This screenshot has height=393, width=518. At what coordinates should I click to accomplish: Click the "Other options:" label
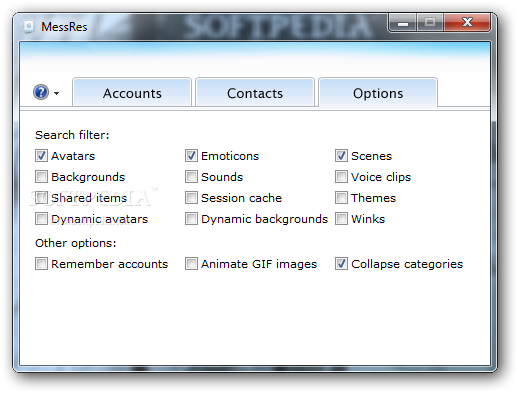(x=76, y=243)
